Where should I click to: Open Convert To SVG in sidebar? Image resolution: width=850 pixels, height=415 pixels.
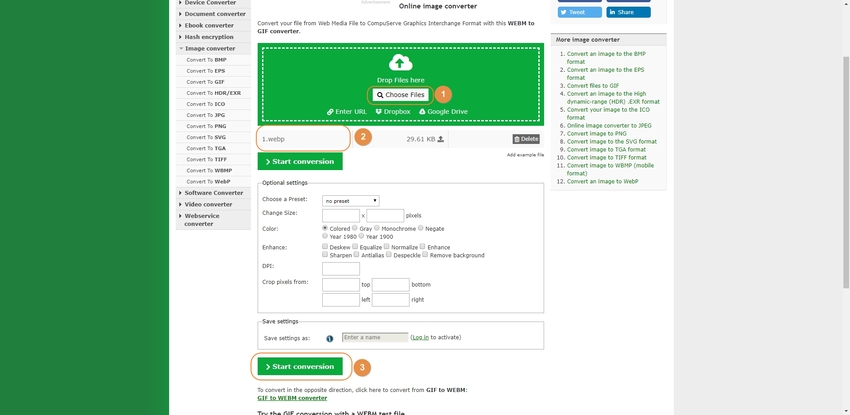pos(206,137)
